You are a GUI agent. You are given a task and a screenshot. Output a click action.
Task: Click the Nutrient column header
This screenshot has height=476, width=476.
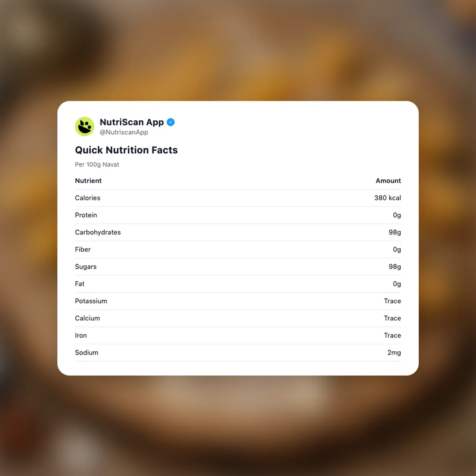pos(88,181)
